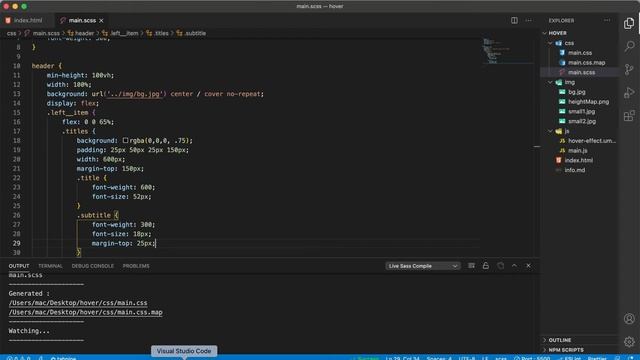640x360 pixels.
Task: Click Port : 5500 status item
Action: tap(532, 358)
